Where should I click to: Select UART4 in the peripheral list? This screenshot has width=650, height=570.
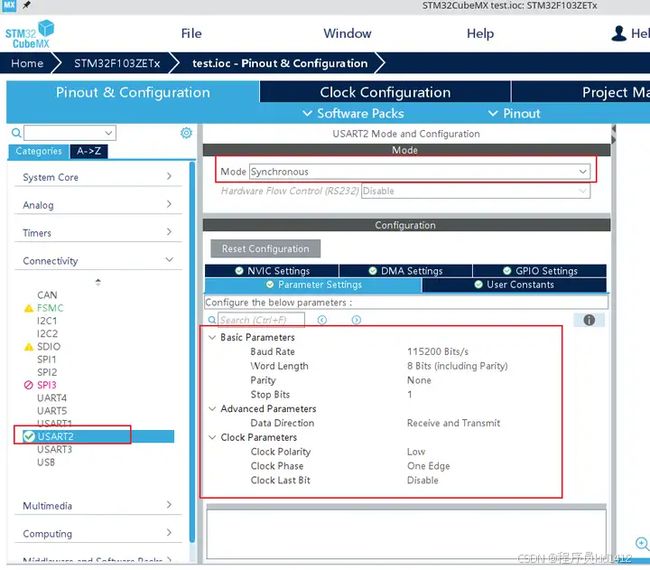pos(52,398)
